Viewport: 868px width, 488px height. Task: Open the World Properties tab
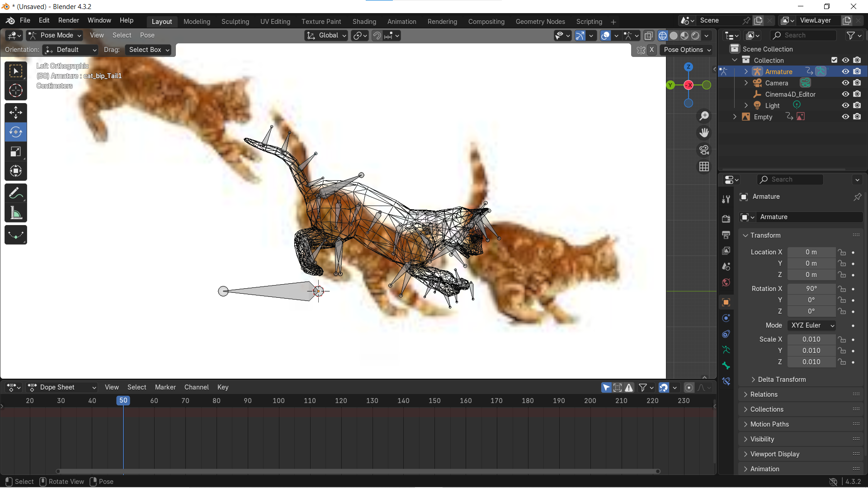(x=726, y=282)
